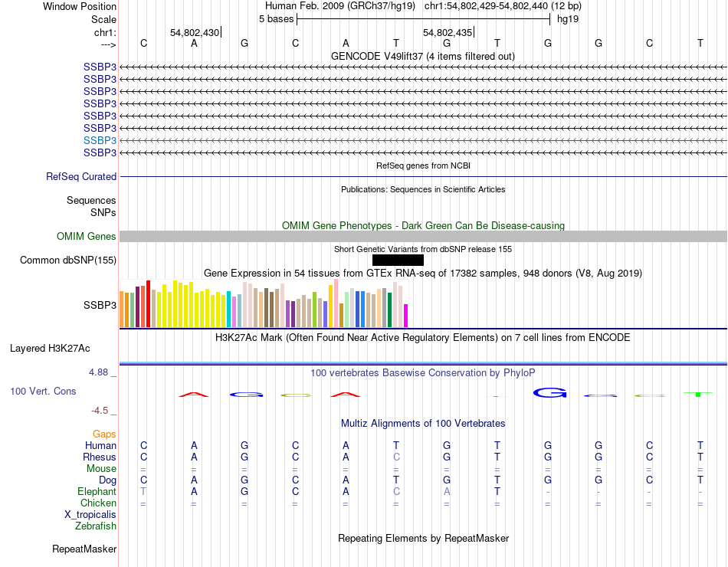Screen dimensions: 728x567
Task: Click the gray OMIM Genes bar
Action: pos(423,236)
